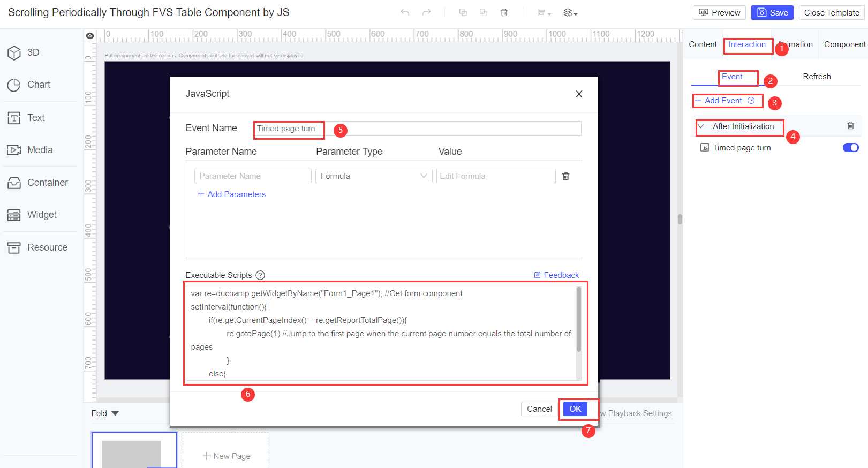Screen dimensions: 868x468
Task: Toggle the eye visibility icon by the ruler
Action: click(x=90, y=36)
